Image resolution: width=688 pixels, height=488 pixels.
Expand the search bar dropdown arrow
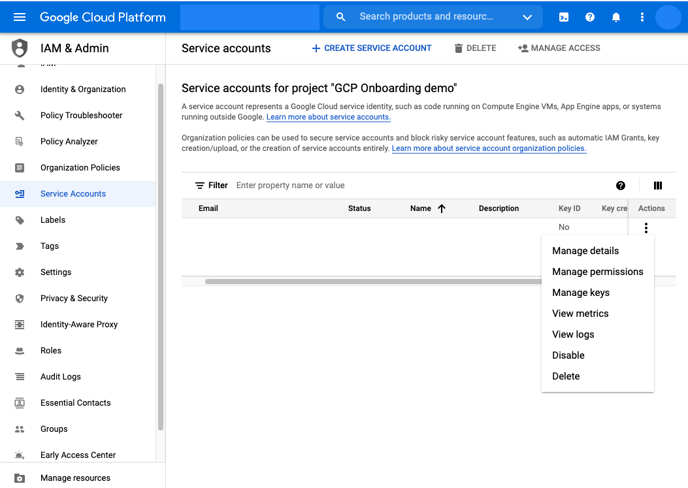[x=527, y=17]
